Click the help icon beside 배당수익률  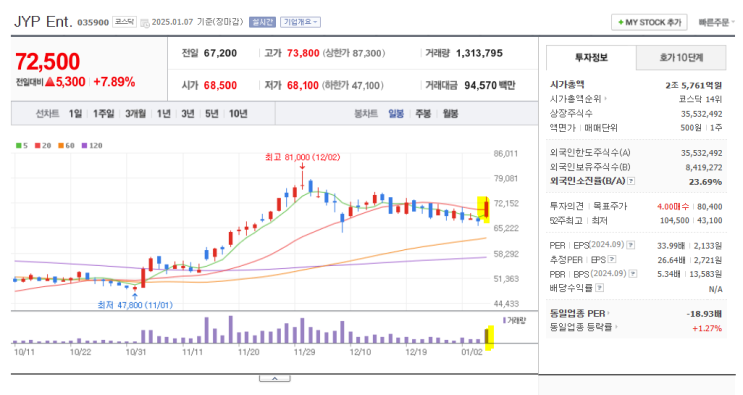pos(599,287)
